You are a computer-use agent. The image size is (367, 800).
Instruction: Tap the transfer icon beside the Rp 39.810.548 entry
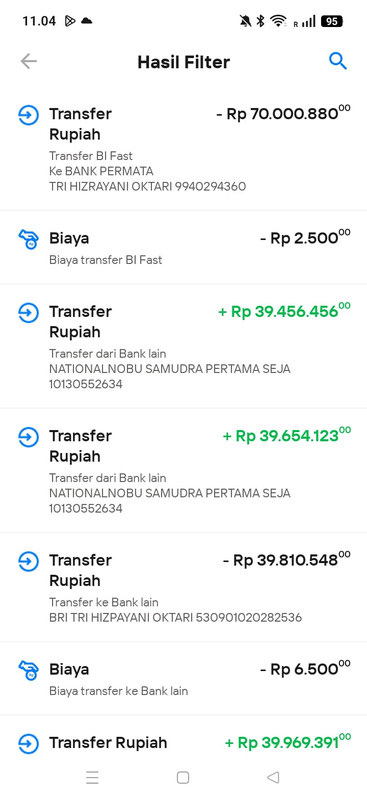tap(29, 562)
